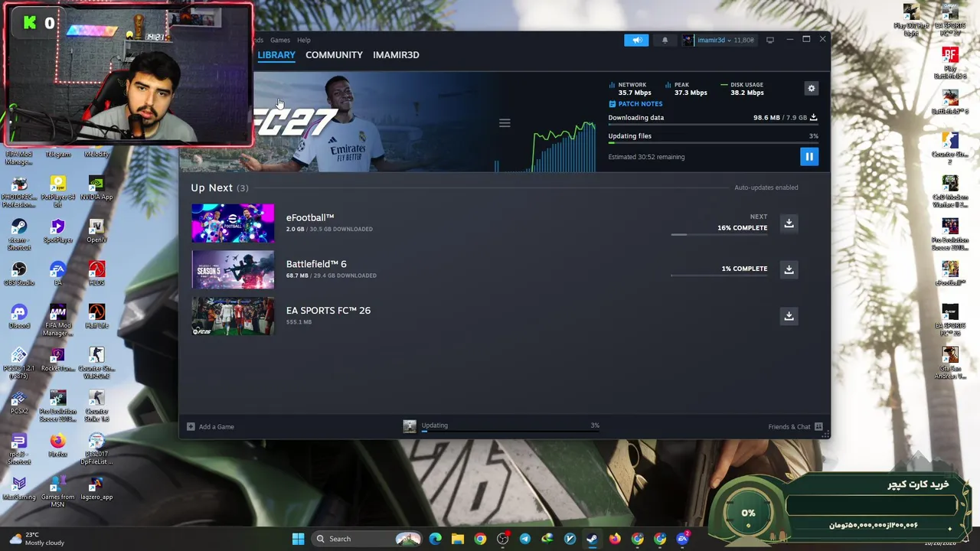Screen dimensions: 980x551
Task: Click the bottom Updating progress bar
Action: pyautogui.click(x=510, y=432)
